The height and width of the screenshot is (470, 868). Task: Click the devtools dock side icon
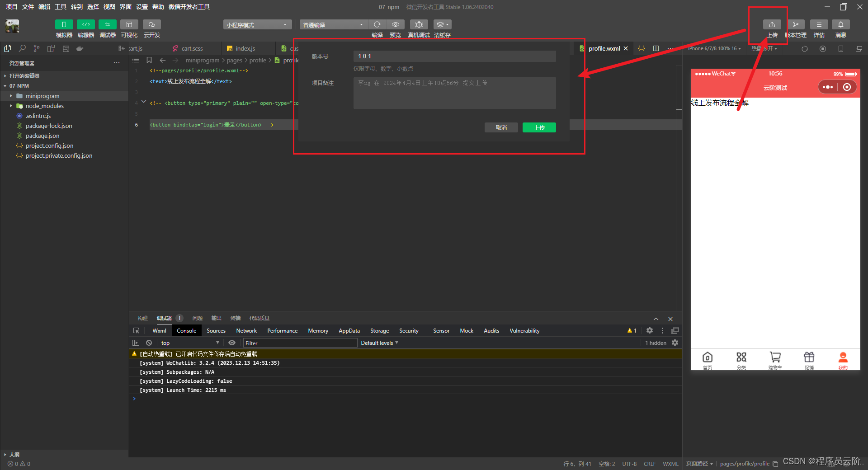(675, 331)
